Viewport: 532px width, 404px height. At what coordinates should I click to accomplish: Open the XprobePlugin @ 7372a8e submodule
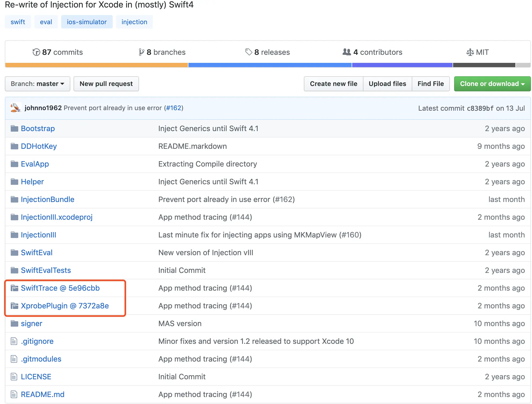coord(65,306)
